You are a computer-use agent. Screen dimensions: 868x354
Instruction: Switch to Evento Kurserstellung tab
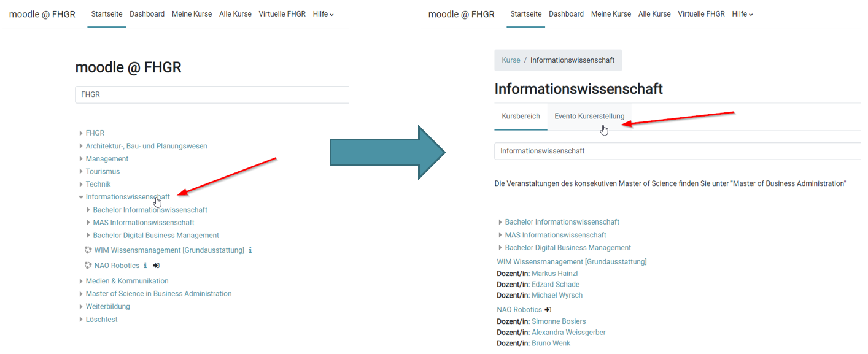[589, 116]
